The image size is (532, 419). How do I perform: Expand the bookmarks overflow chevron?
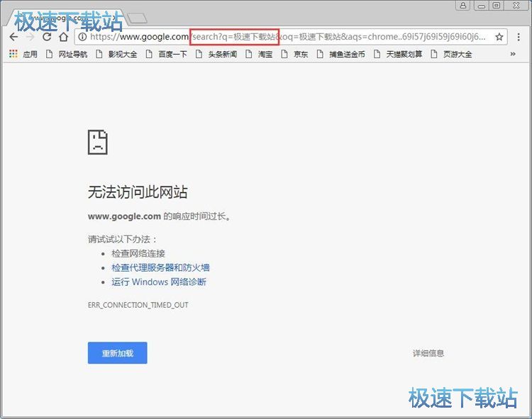(513, 54)
